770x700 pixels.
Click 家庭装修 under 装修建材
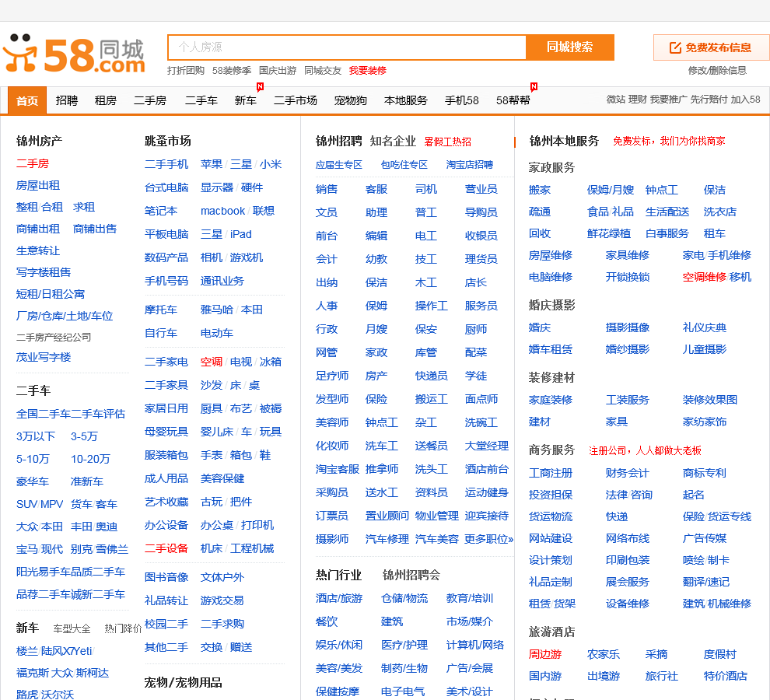(551, 401)
